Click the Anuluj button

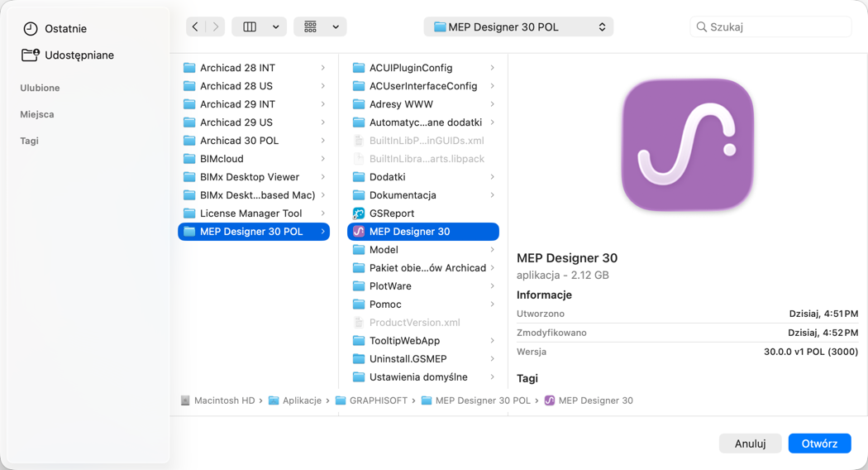tap(750, 444)
